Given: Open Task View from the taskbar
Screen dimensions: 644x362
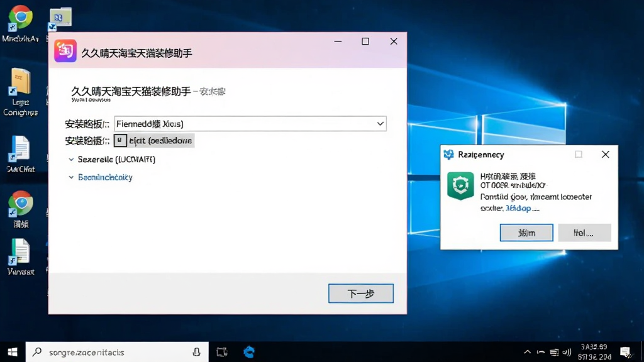Looking at the screenshot, I should click(x=222, y=352).
